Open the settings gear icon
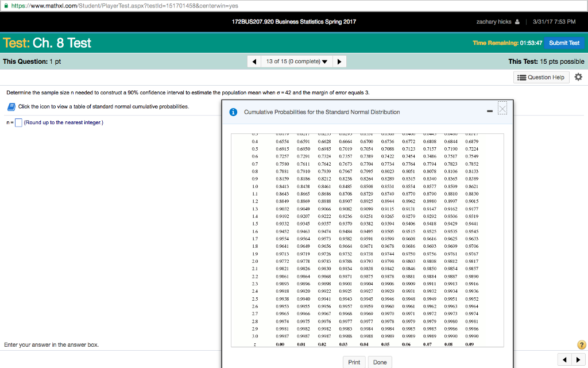This screenshot has height=368, width=588. pyautogui.click(x=578, y=77)
